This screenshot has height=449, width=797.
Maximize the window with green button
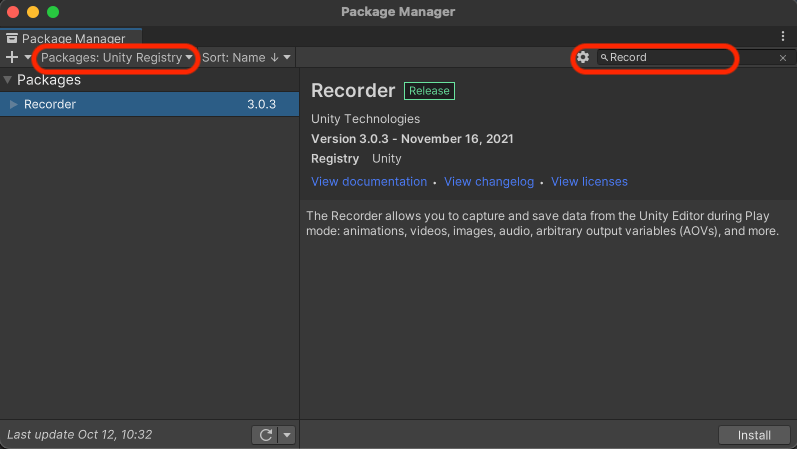click(x=53, y=12)
